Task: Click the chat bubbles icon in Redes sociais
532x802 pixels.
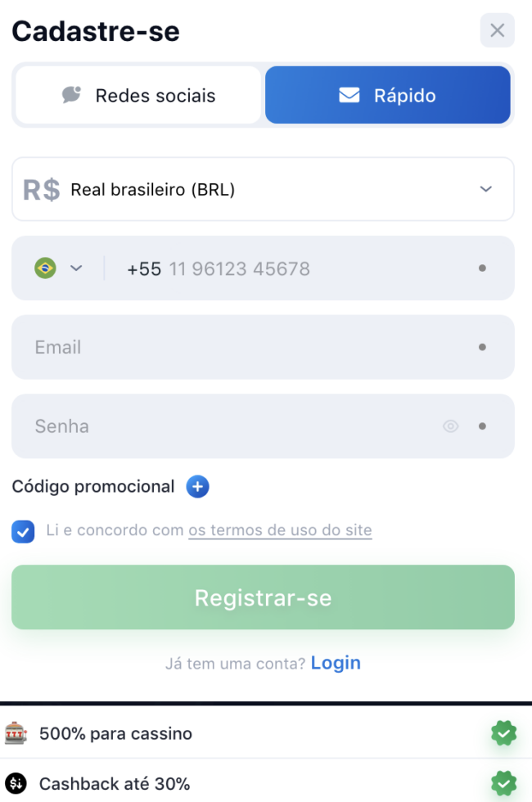Action: click(72, 95)
